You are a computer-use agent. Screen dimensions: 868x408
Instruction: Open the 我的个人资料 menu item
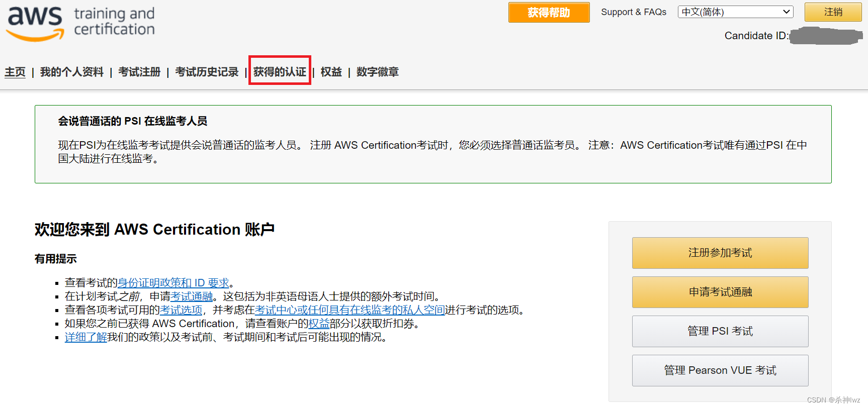tap(72, 72)
